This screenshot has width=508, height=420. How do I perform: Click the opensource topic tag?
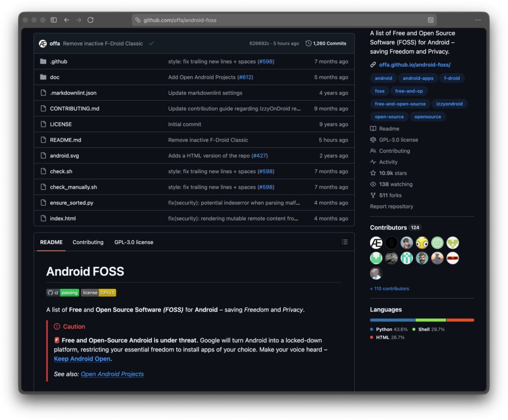point(428,117)
